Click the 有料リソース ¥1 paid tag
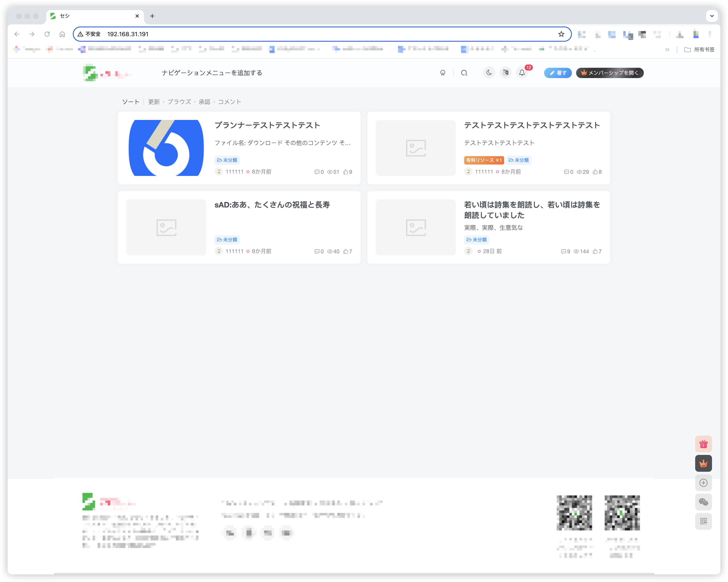 pyautogui.click(x=484, y=160)
